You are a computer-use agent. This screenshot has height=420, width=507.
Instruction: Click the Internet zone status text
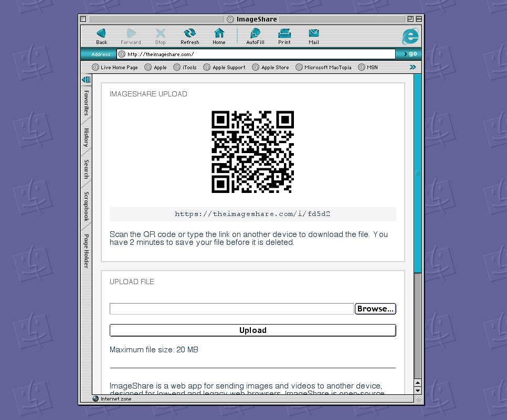click(116, 399)
